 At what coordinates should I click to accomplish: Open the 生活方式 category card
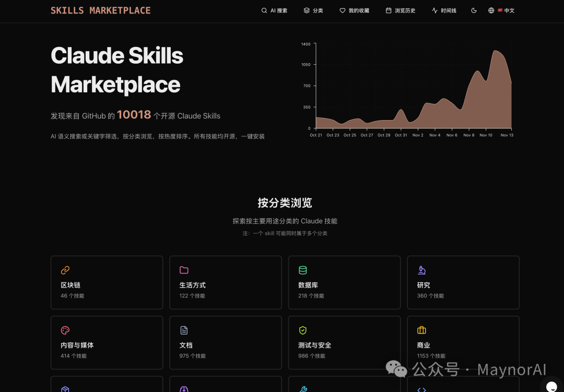point(226,282)
